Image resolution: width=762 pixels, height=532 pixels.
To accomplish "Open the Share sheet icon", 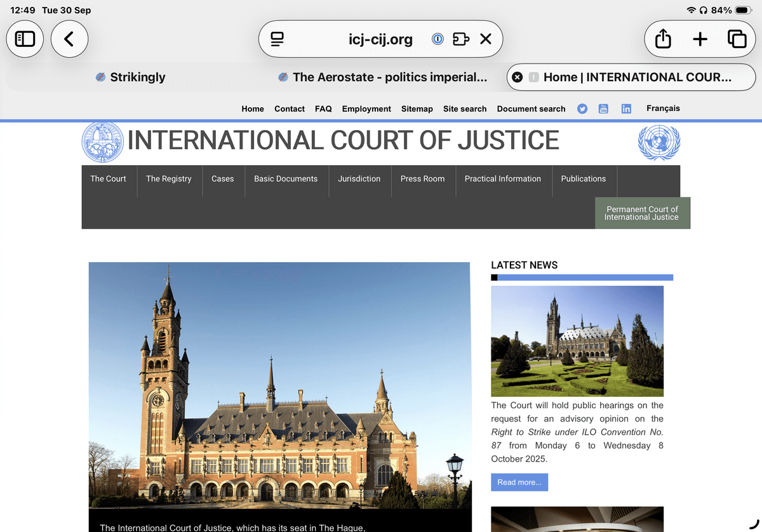I will [x=663, y=39].
